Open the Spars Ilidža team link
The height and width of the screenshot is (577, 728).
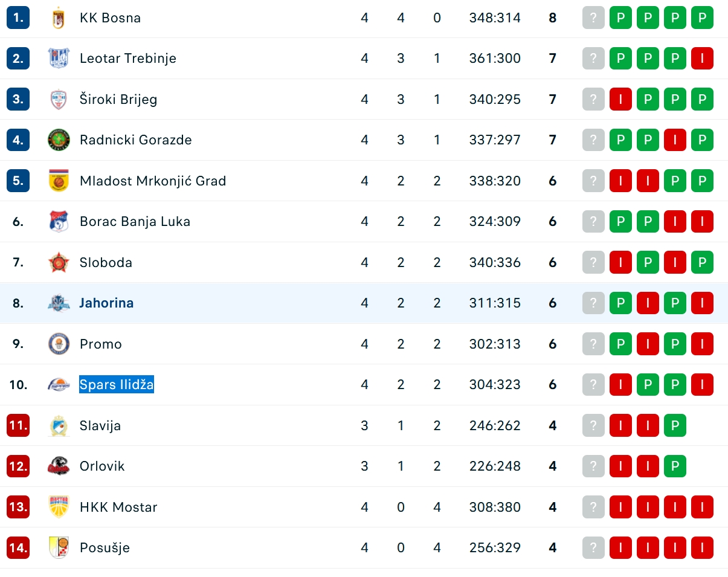click(117, 384)
